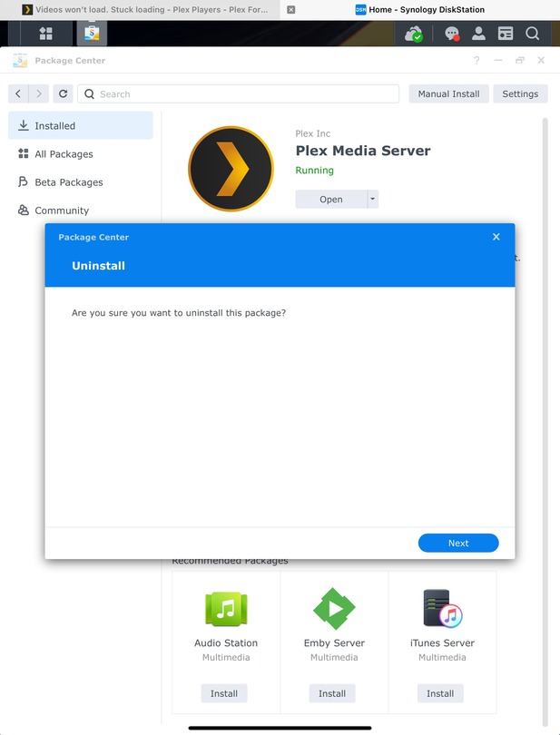The height and width of the screenshot is (735, 560).
Task: Click the Plex Inc developer label
Action: [313, 133]
